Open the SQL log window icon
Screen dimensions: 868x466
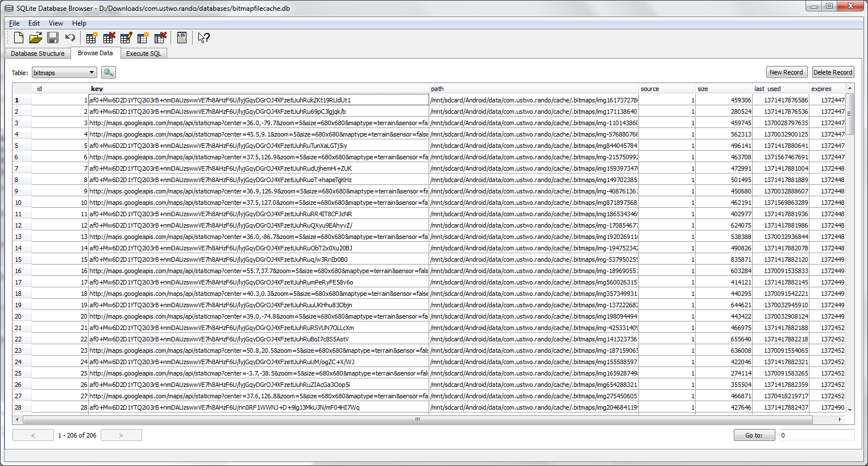(x=182, y=38)
